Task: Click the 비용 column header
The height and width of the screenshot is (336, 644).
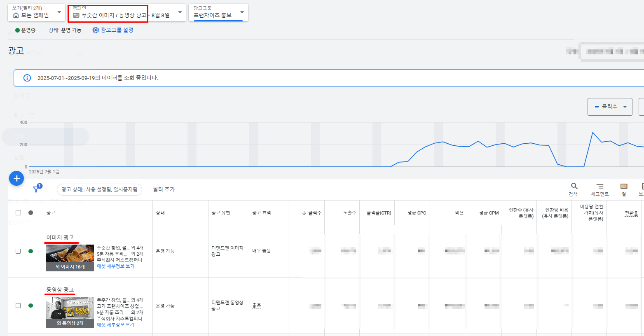Action: (459, 213)
